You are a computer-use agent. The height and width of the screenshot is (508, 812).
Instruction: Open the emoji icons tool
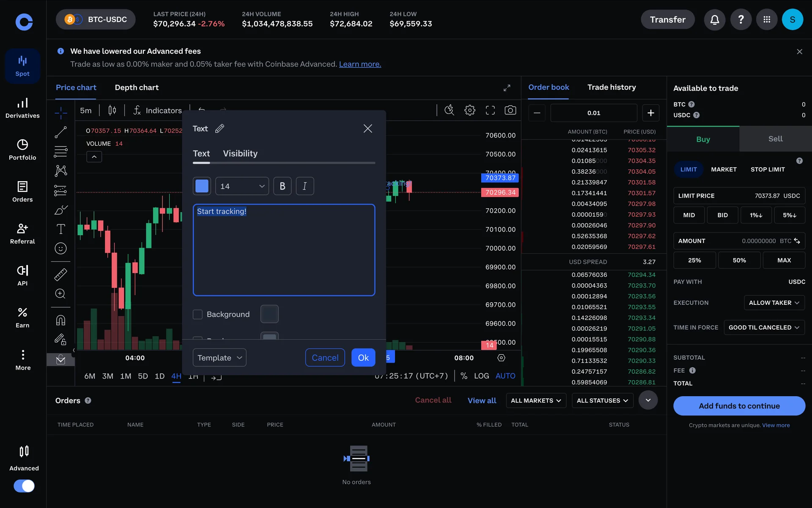click(x=60, y=248)
